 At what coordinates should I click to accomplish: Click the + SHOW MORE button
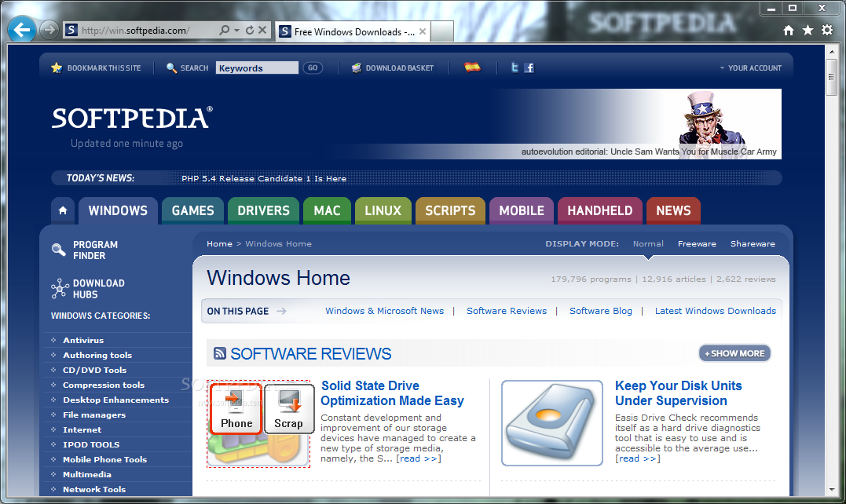(735, 353)
